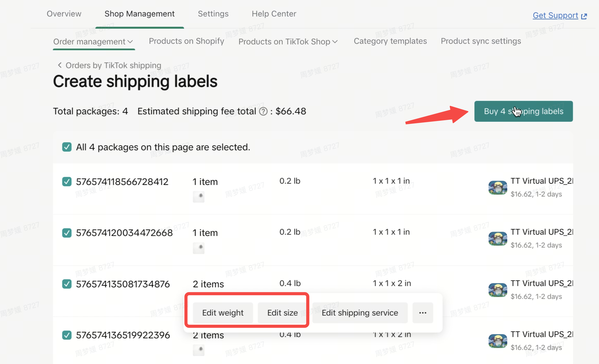Image resolution: width=599 pixels, height=364 pixels.
Task: Open the Category templates tab
Action: [x=390, y=41]
